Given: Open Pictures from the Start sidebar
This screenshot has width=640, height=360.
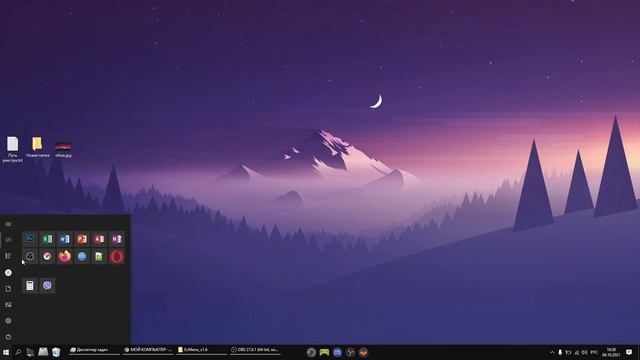Looking at the screenshot, I should click(x=8, y=304).
